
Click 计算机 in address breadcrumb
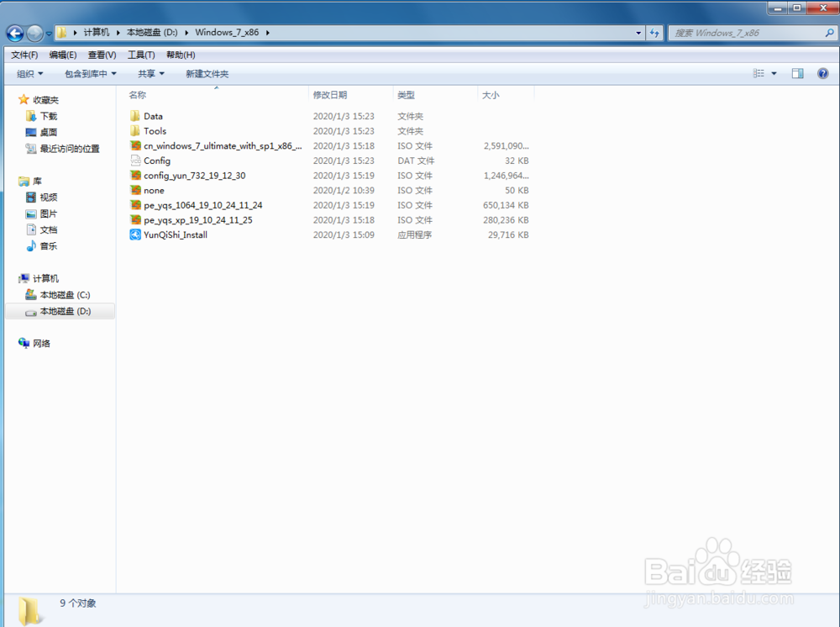(97, 32)
